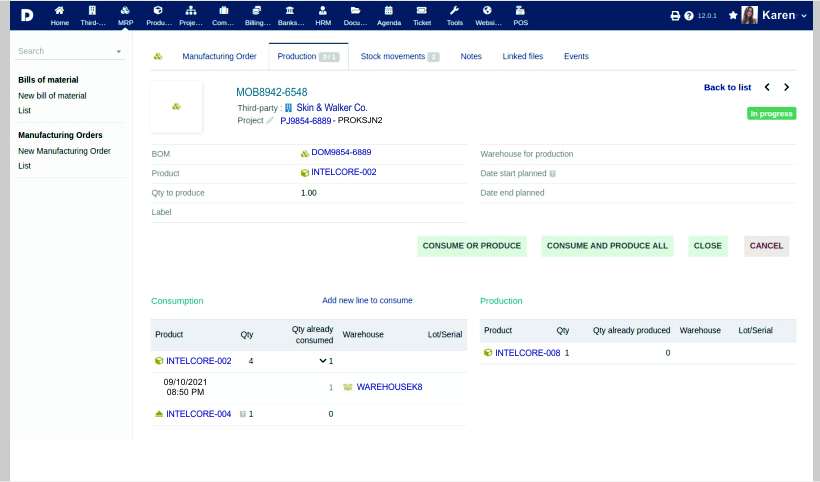Go to previous record arrow
The height and width of the screenshot is (482, 820).
[767, 88]
